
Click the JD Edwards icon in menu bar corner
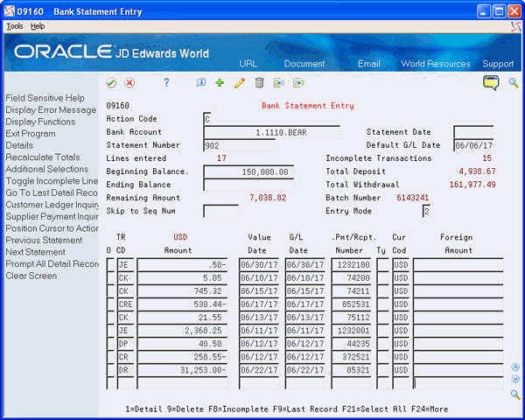pos(515,26)
